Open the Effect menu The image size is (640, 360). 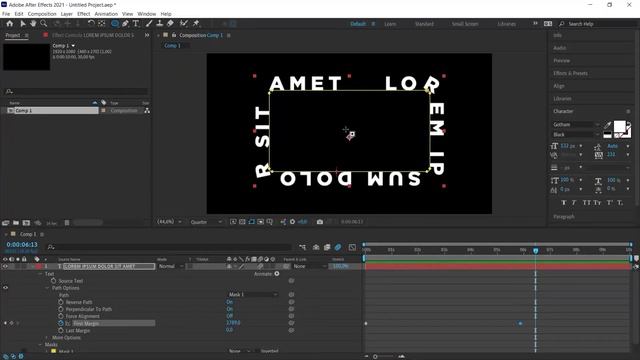84,14
